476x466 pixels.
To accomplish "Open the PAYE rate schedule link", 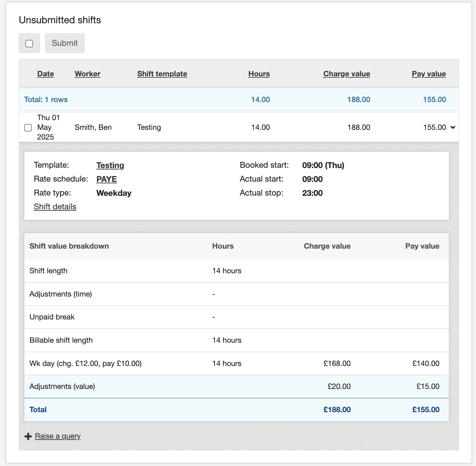I will coord(106,179).
